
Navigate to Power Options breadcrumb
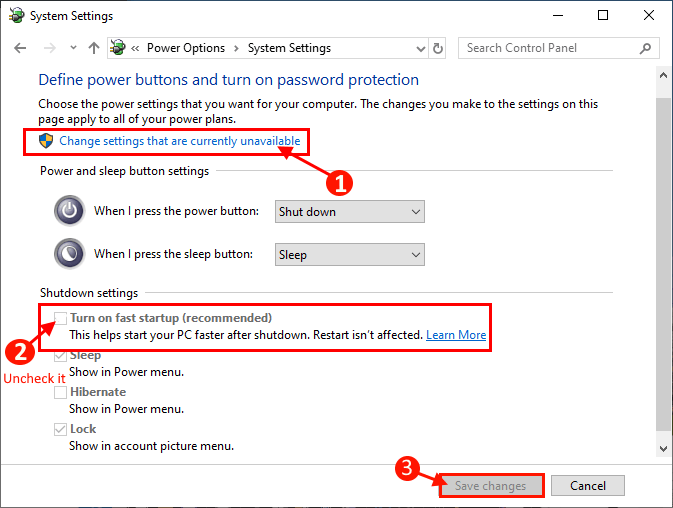(186, 48)
